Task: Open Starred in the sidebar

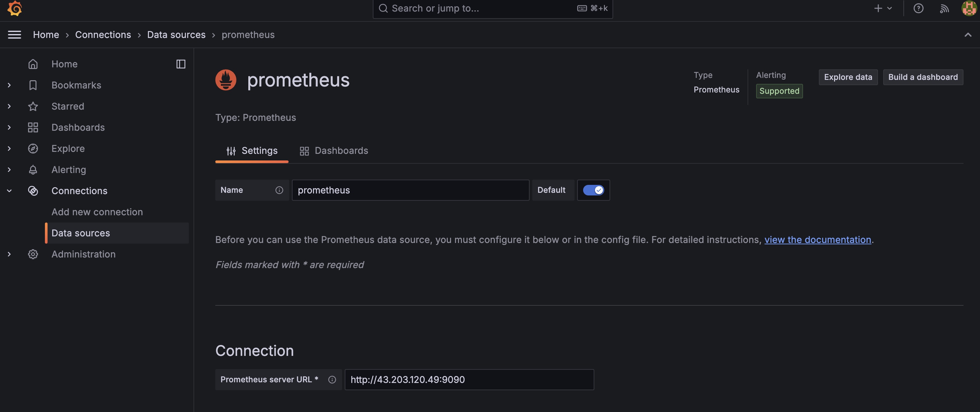Action: pos(68,106)
